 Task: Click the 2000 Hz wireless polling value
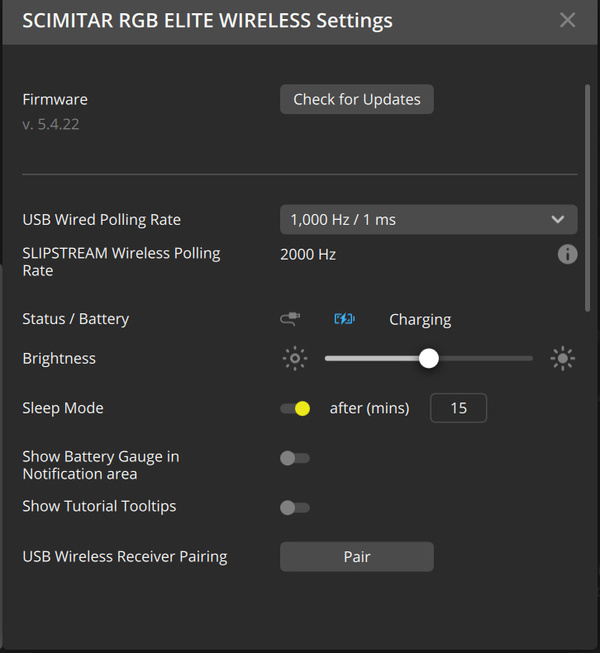click(x=308, y=254)
